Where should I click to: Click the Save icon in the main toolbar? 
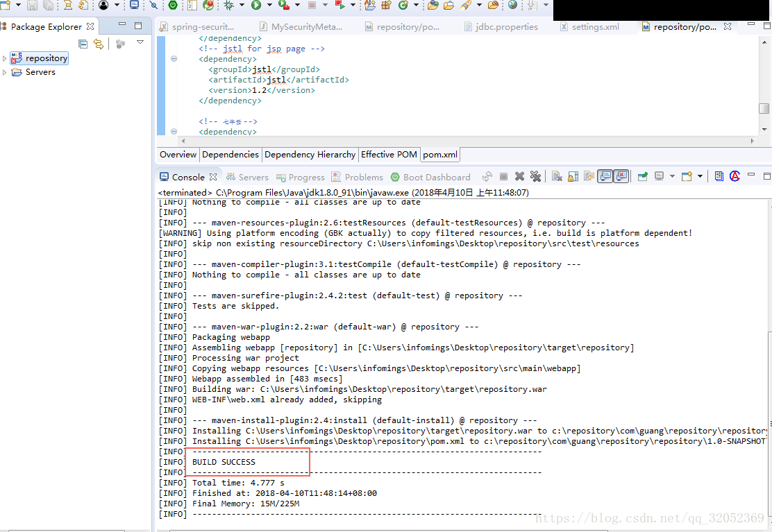(x=32, y=5)
